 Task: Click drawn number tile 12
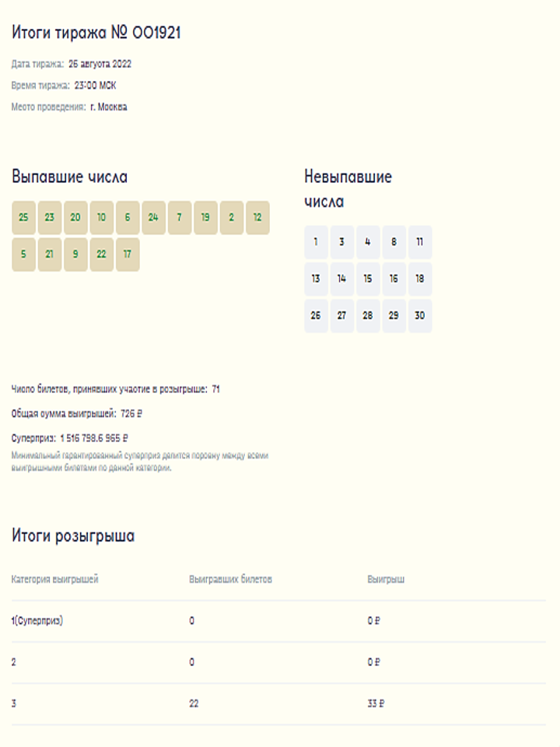click(257, 218)
